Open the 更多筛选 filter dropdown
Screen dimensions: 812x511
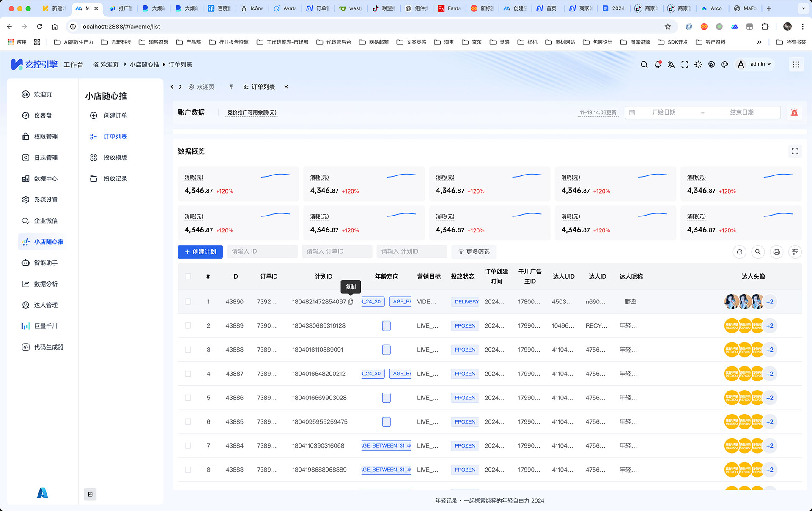point(473,251)
